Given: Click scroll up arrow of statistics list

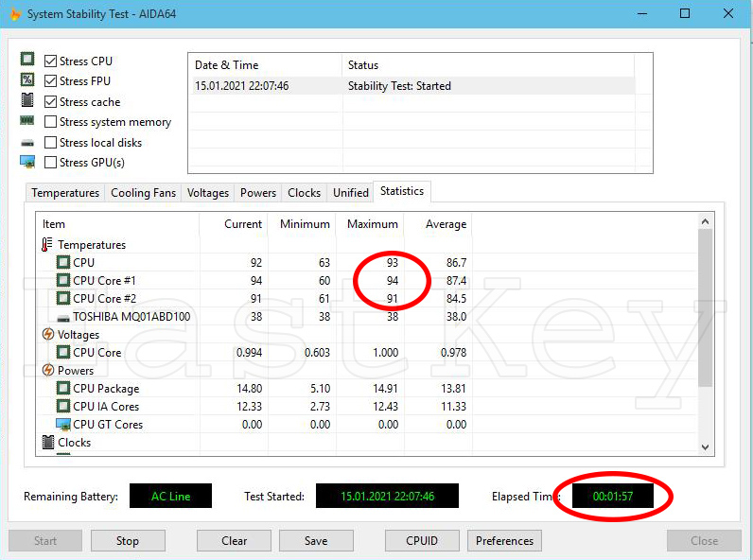Looking at the screenshot, I should point(705,221).
